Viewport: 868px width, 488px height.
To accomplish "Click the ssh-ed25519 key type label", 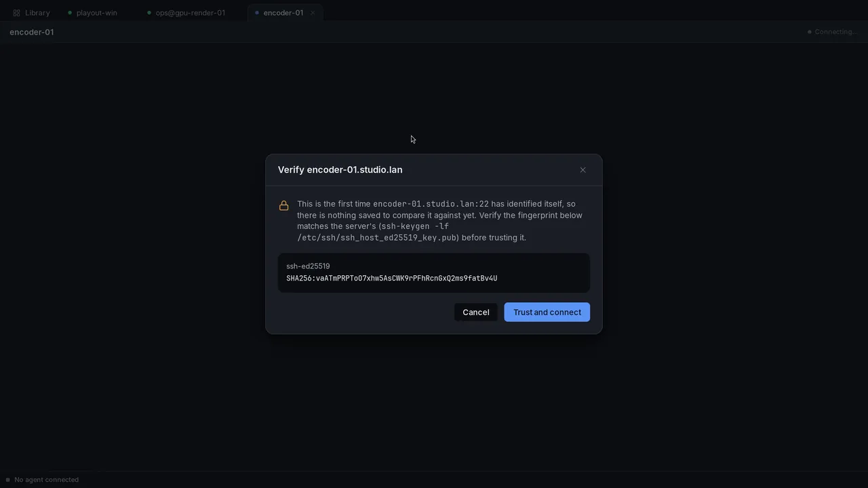I will point(308,266).
